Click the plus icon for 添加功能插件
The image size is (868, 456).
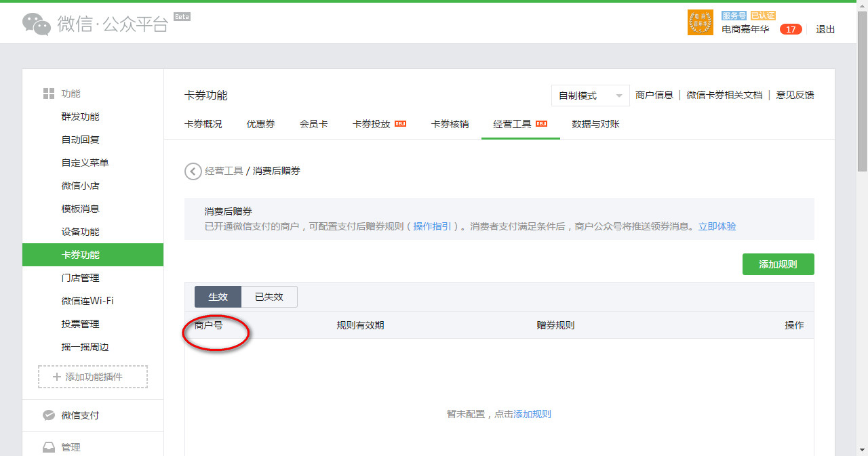click(57, 377)
